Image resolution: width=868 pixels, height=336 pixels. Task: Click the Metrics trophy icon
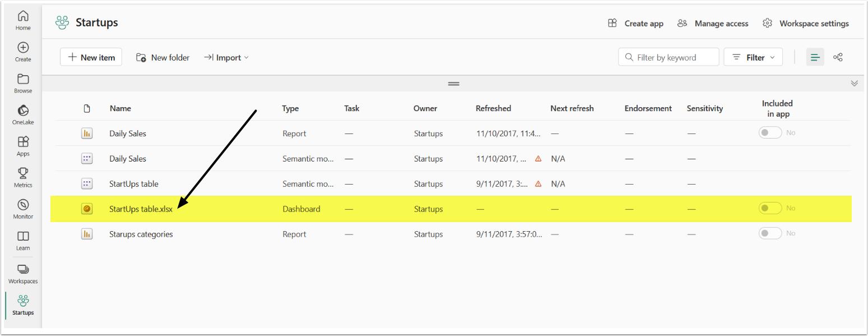coord(23,173)
